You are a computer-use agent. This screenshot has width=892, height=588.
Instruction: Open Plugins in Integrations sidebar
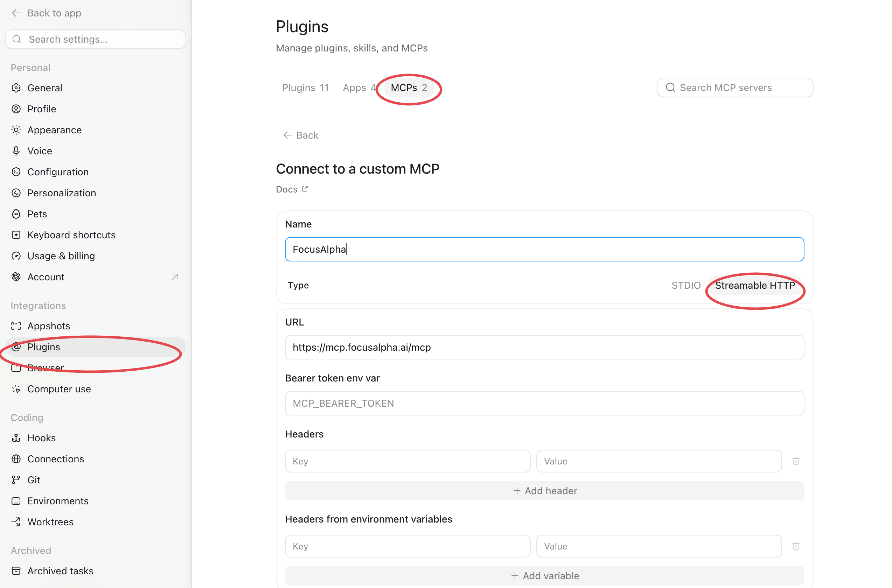tap(96, 347)
